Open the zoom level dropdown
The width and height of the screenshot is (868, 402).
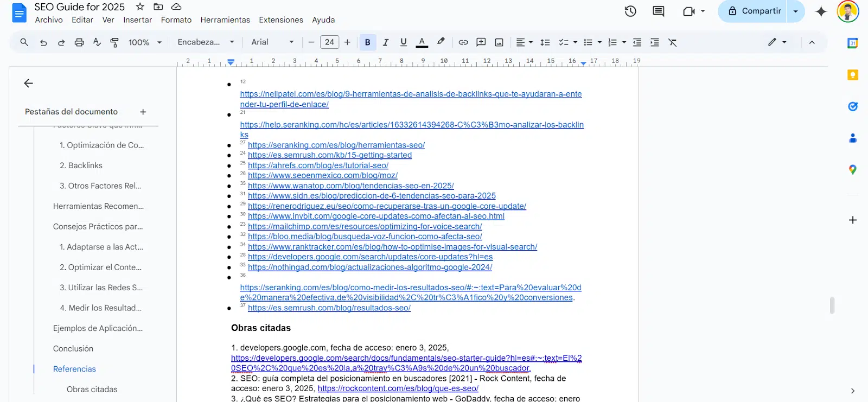point(145,42)
